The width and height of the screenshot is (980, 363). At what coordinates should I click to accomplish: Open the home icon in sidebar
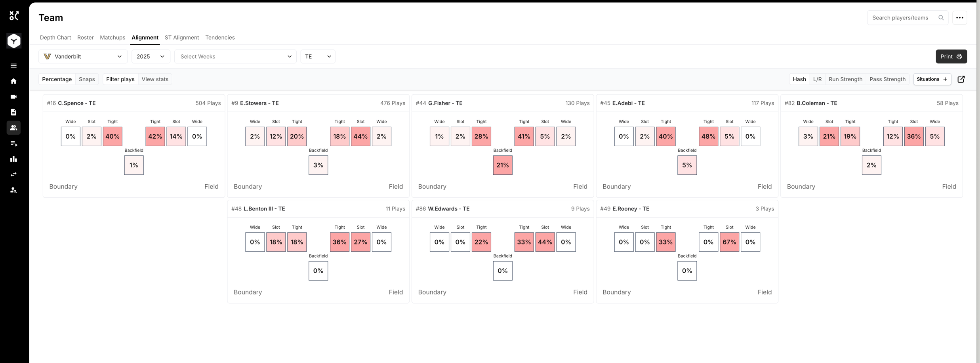click(x=13, y=81)
